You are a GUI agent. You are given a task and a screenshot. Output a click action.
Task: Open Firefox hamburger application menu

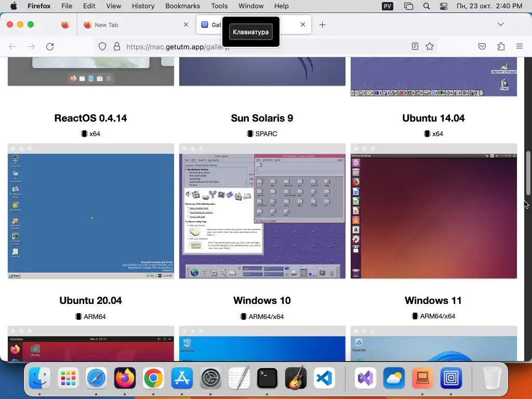(520, 46)
